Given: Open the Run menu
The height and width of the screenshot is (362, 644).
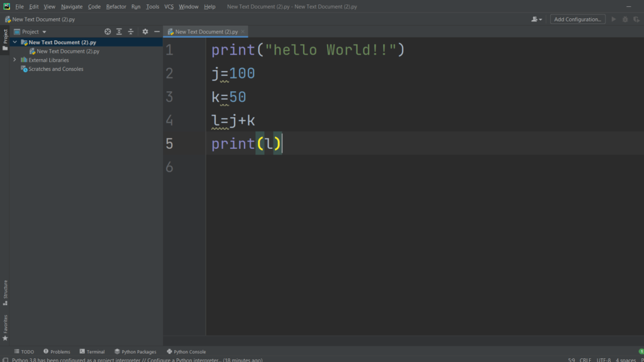Looking at the screenshot, I should click(136, 6).
